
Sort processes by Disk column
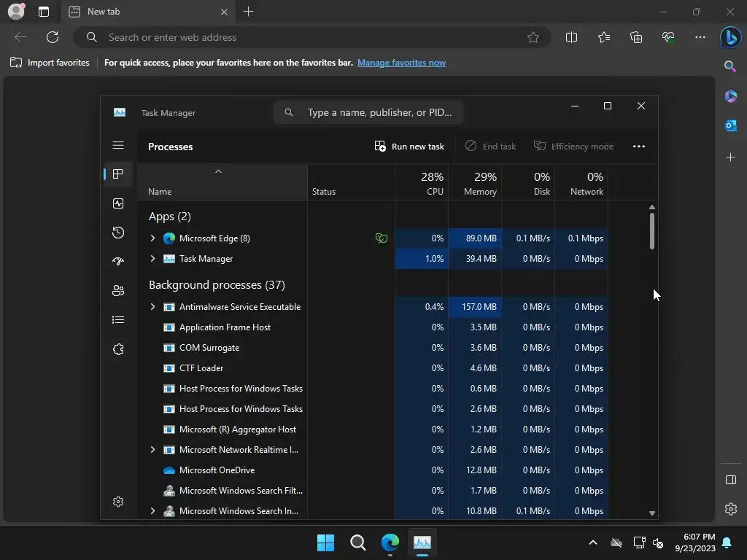(528, 182)
